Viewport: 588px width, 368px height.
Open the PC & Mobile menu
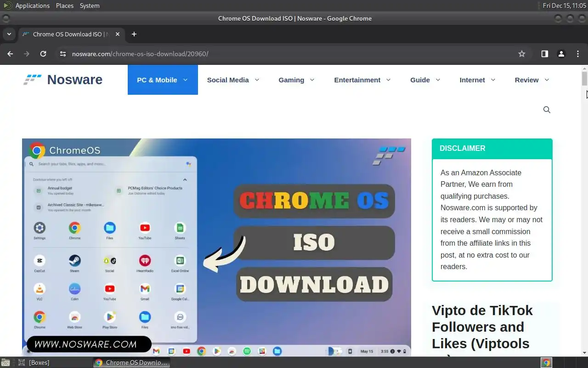163,80
